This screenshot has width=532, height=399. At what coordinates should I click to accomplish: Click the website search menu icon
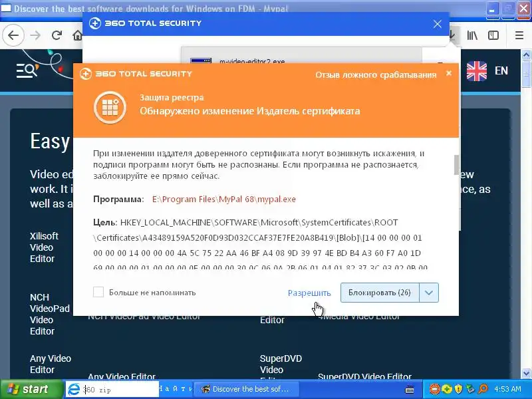coord(27,70)
